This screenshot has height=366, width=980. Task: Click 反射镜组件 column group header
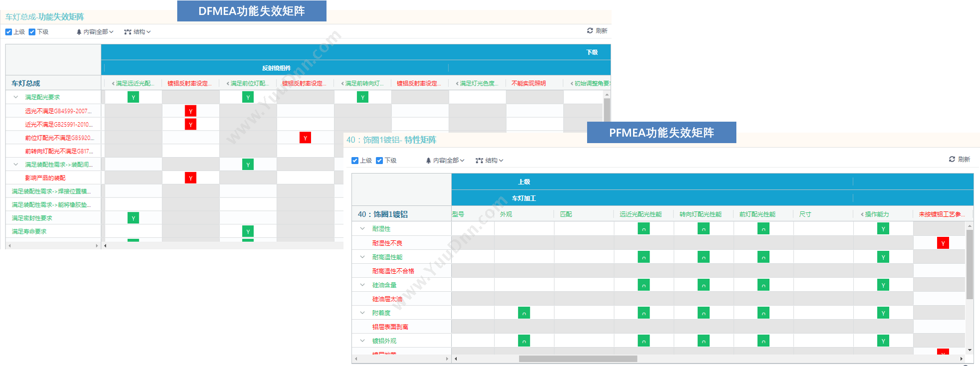(x=276, y=68)
